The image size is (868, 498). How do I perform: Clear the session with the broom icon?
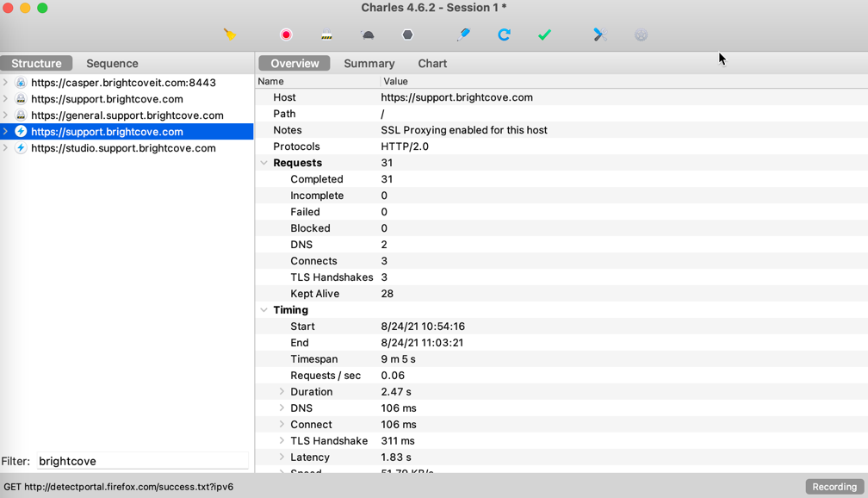(x=229, y=34)
